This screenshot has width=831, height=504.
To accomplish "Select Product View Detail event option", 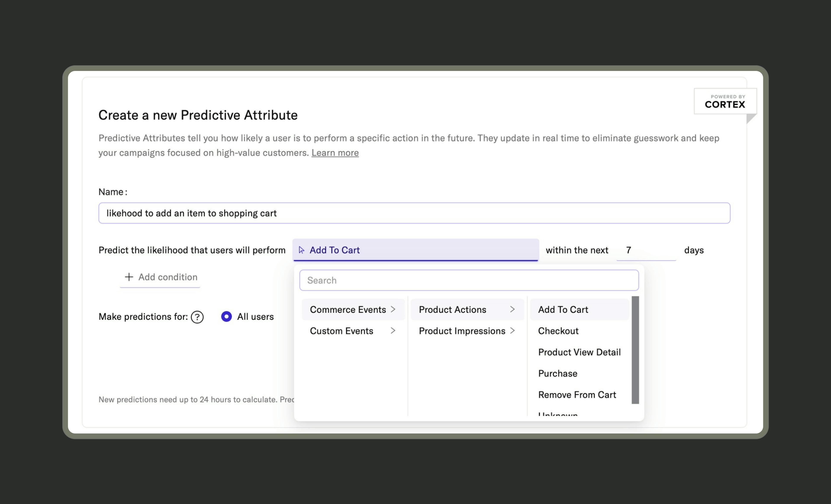I will pos(579,352).
